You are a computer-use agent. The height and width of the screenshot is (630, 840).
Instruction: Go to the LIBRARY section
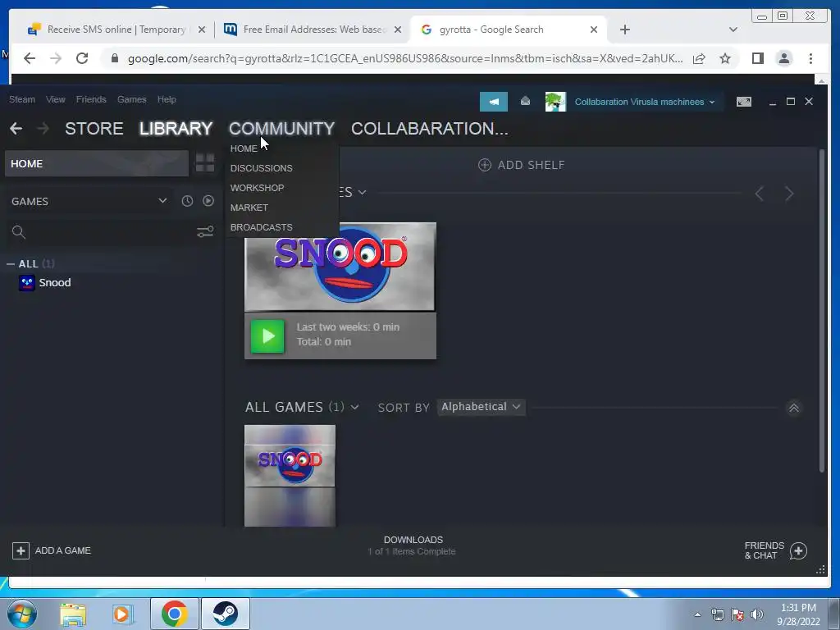[176, 129]
